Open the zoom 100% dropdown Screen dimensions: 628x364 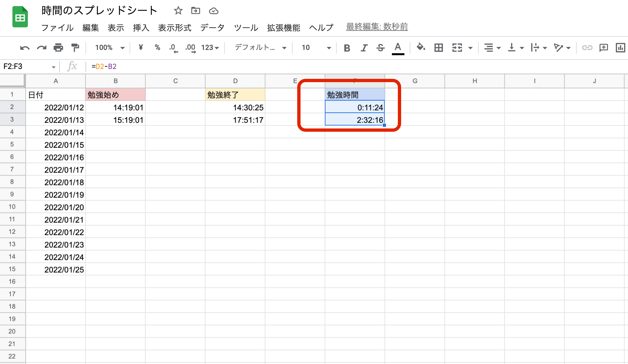coord(110,48)
